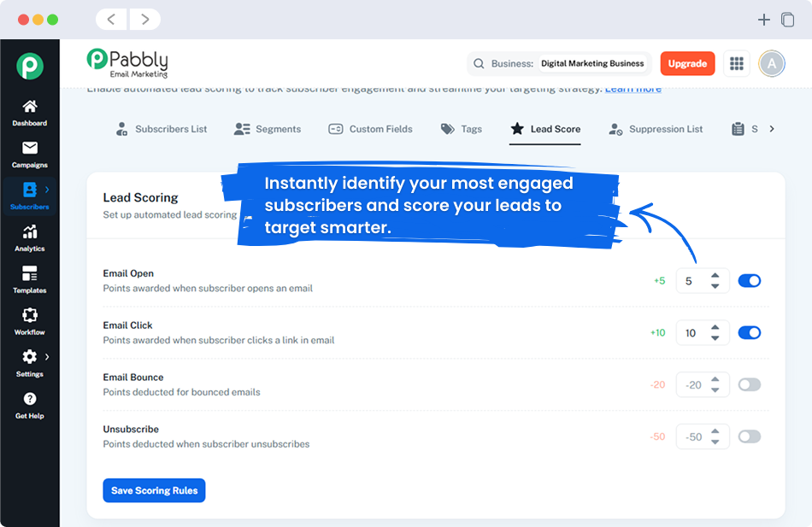Open the apps grid icon near Upgrade
The width and height of the screenshot is (812, 527).
(x=737, y=63)
